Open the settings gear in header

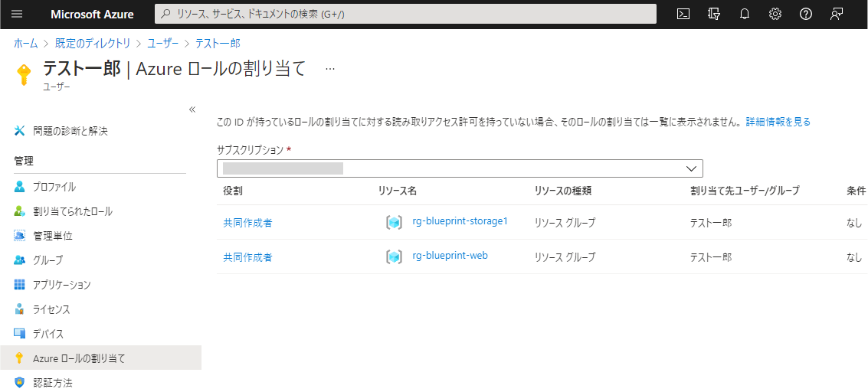coord(775,15)
